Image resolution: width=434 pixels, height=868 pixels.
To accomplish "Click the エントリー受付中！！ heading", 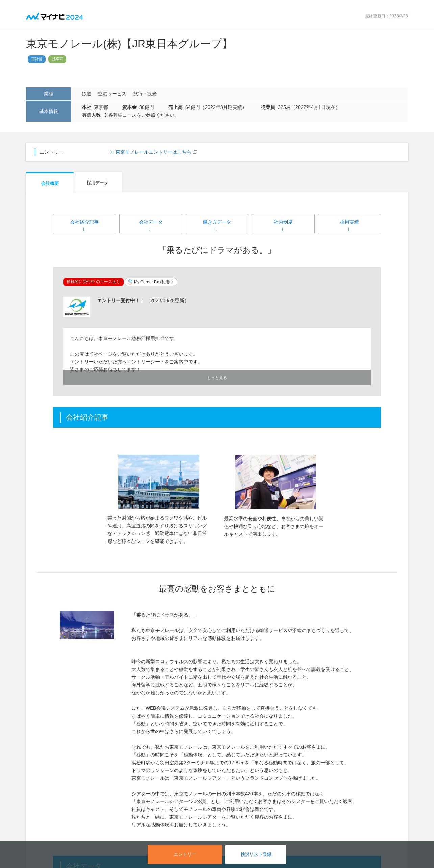I will [x=121, y=300].
